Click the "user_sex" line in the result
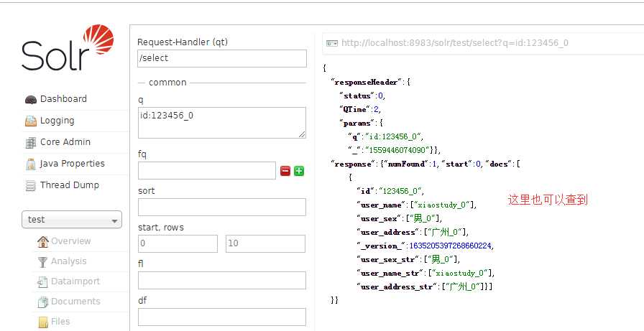644x331 pixels. [x=399, y=218]
